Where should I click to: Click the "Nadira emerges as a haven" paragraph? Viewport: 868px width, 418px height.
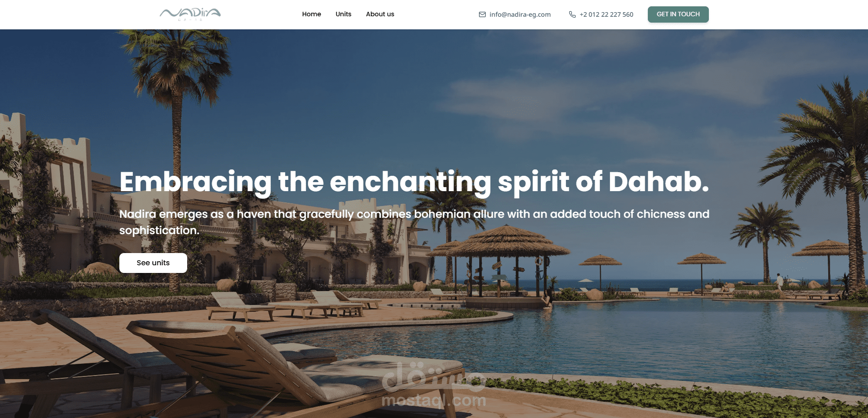(414, 222)
